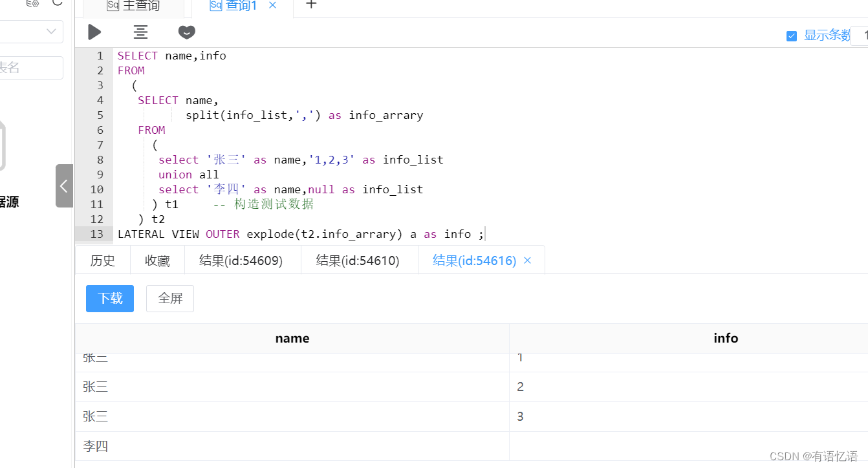The width and height of the screenshot is (868, 468).
Task: Click line number 1 in editor gutter
Action: tap(100, 56)
